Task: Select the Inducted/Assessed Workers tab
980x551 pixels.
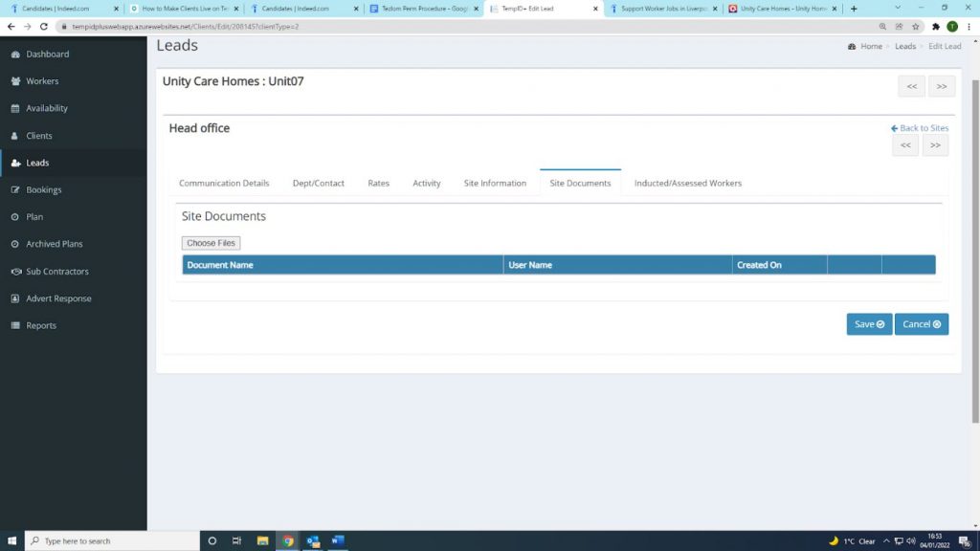Action: pos(687,183)
